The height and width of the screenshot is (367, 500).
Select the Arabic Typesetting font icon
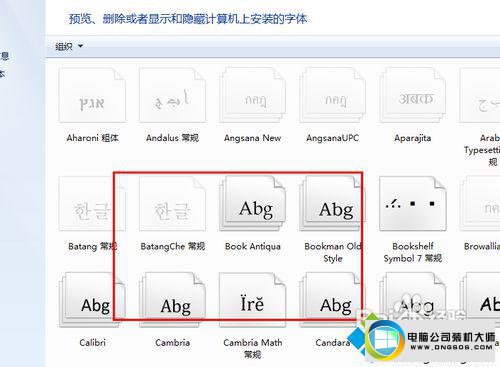(479, 95)
